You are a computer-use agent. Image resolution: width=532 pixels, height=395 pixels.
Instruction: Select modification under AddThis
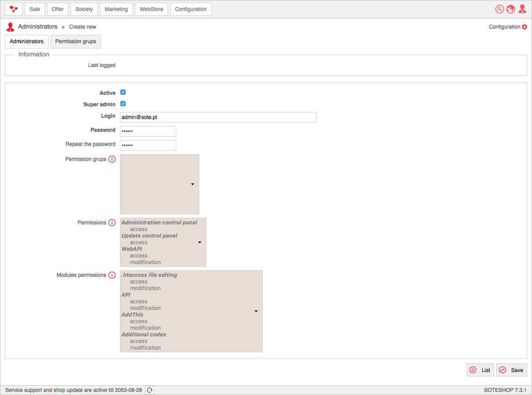(145, 328)
